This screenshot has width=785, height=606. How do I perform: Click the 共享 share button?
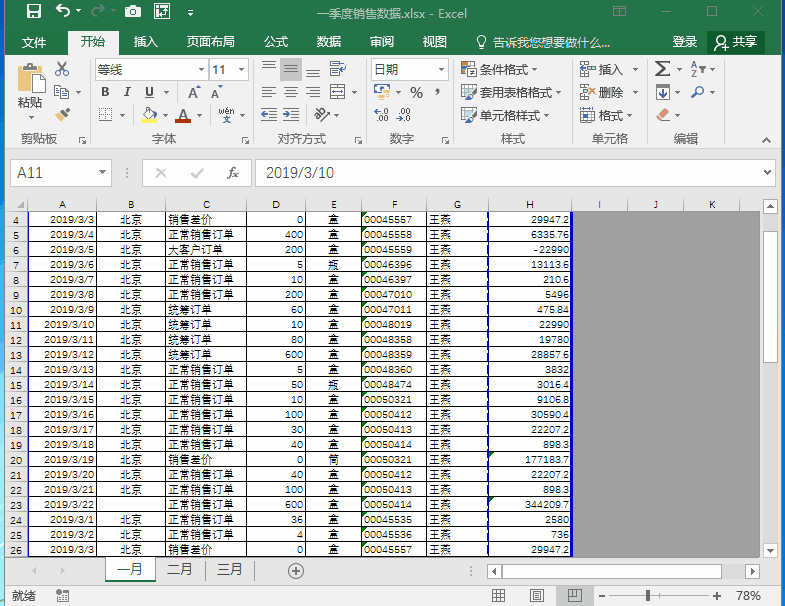tap(736, 42)
